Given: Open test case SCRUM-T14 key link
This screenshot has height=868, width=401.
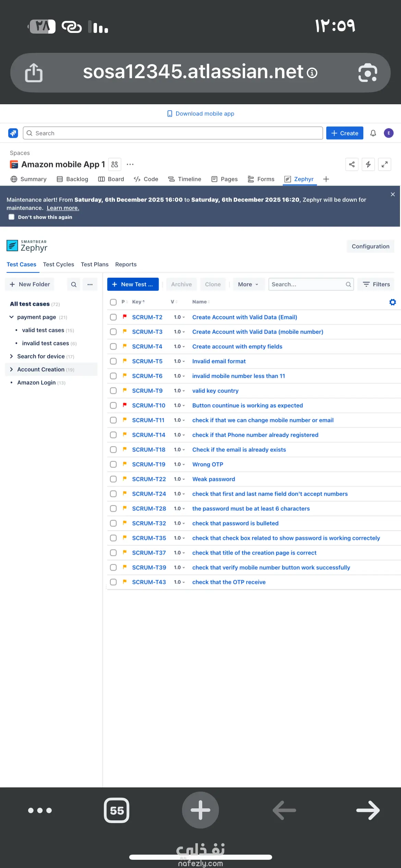Looking at the screenshot, I should coord(149,435).
